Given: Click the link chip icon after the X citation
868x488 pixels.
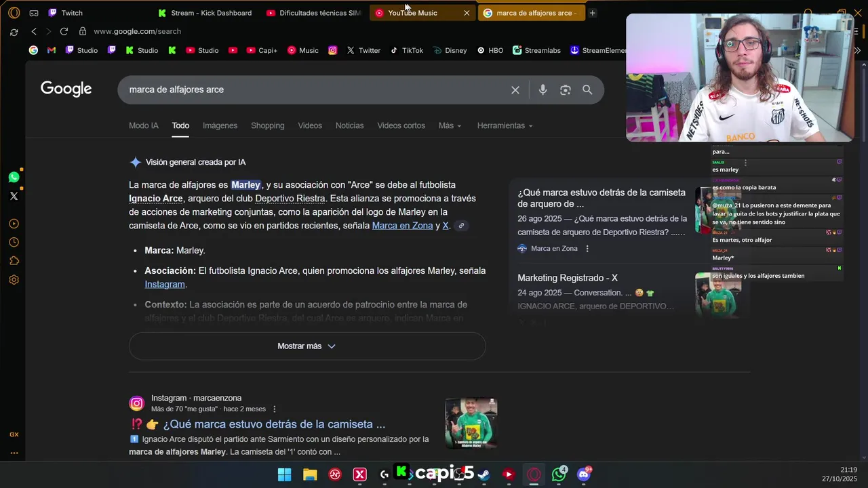Looking at the screenshot, I should click(x=461, y=226).
